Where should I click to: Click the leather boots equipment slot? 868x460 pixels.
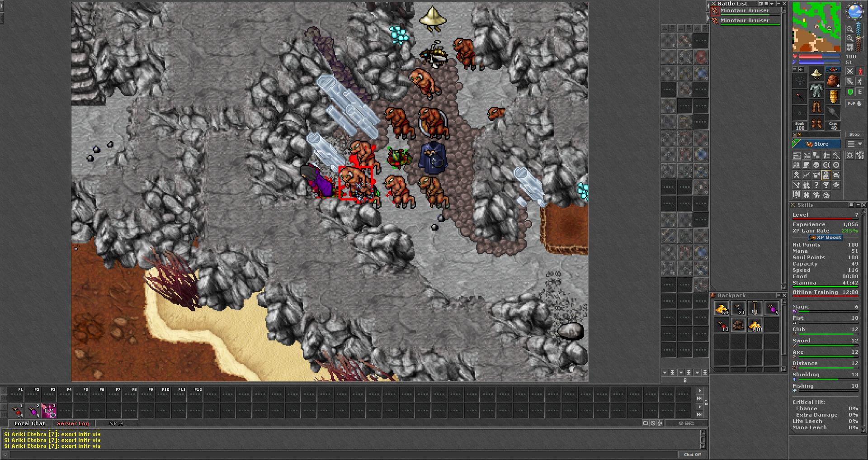816,123
